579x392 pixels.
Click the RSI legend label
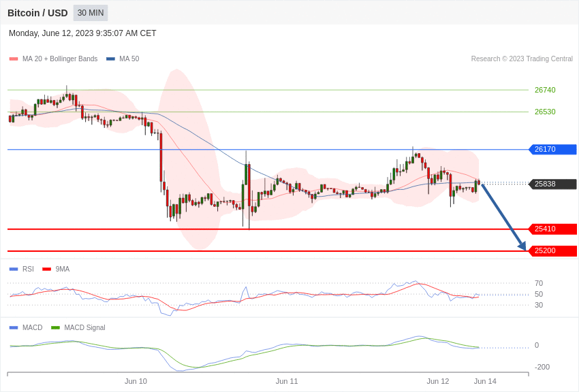28,269
